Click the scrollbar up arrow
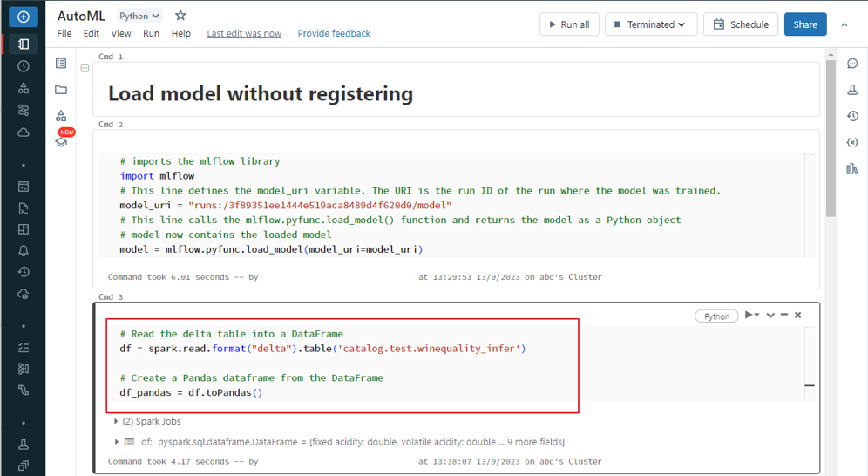This screenshot has width=868, height=476. pyautogui.click(x=831, y=54)
